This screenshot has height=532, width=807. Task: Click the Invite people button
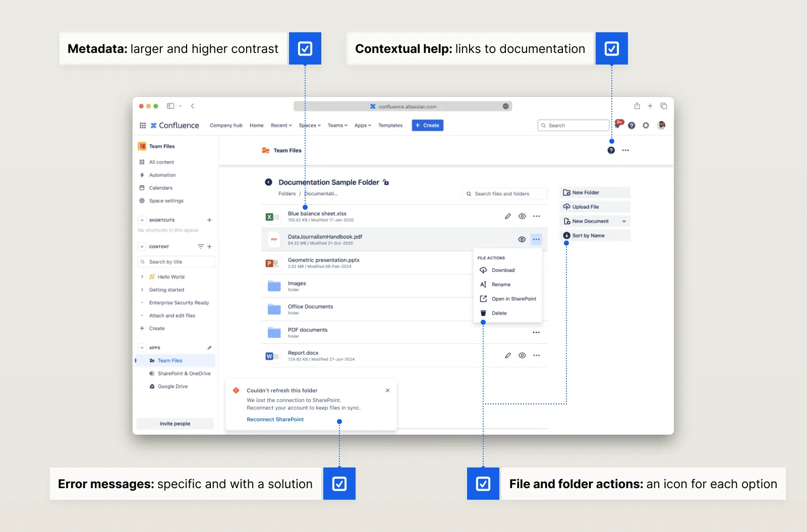[x=175, y=424]
